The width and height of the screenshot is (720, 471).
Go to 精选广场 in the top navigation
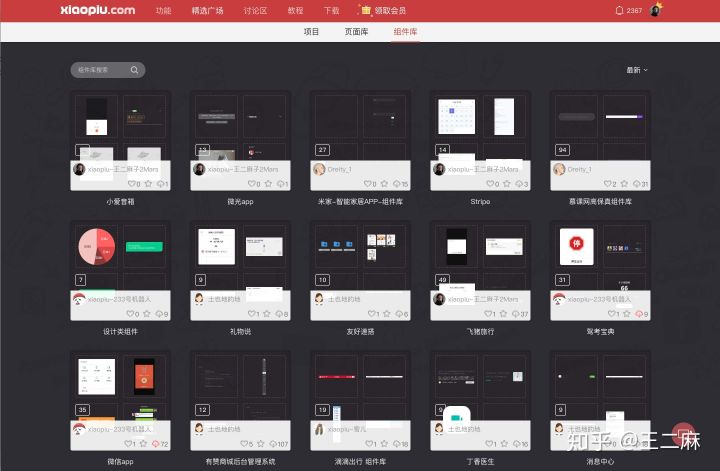[208, 10]
